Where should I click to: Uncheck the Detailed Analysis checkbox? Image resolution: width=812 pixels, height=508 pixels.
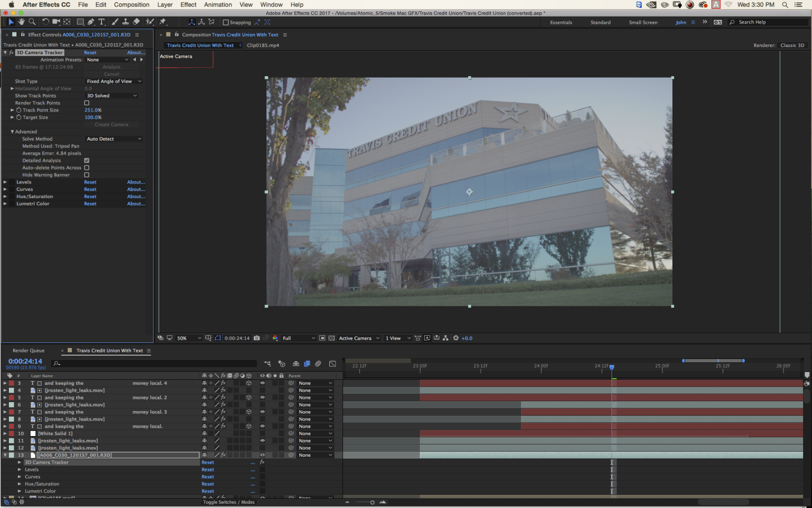(86, 160)
